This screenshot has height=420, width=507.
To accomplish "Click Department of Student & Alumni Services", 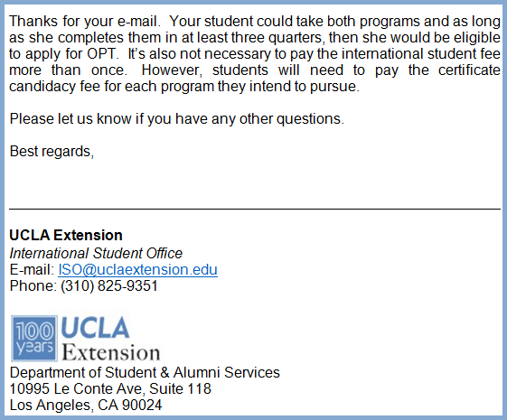I will pos(145,372).
